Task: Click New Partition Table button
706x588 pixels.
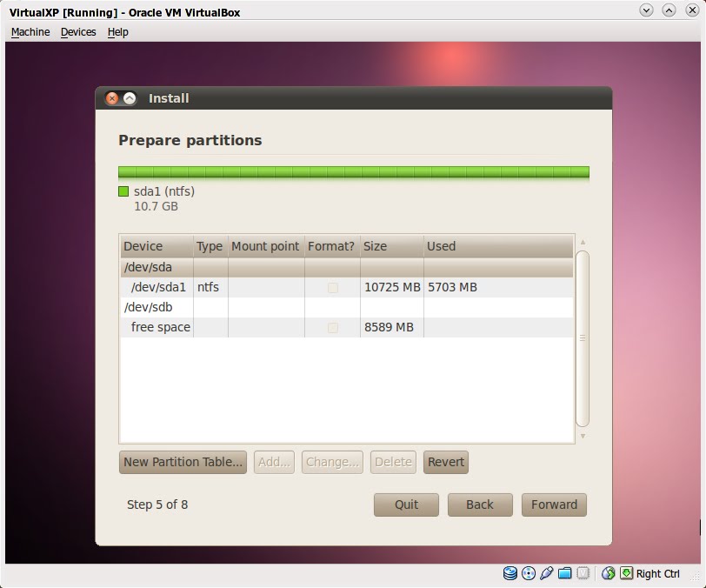Action: point(183,462)
